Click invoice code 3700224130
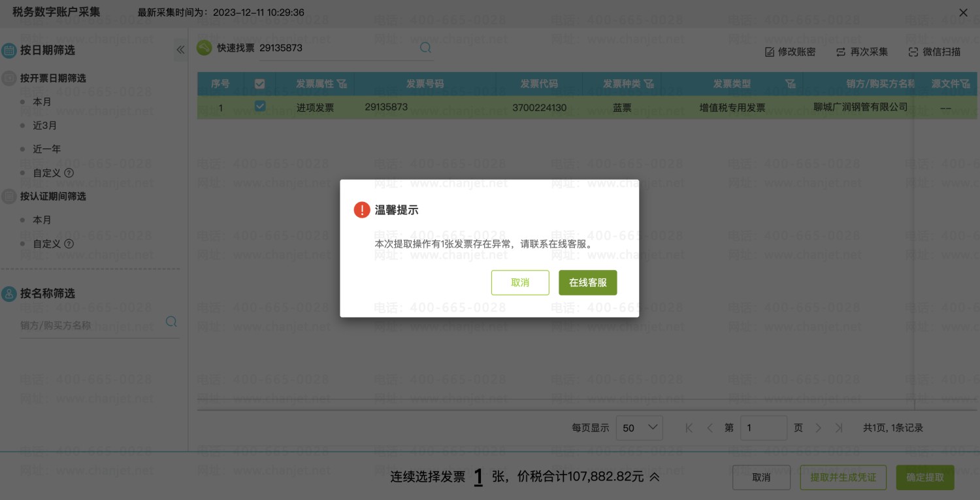The width and height of the screenshot is (980, 500). (x=539, y=108)
